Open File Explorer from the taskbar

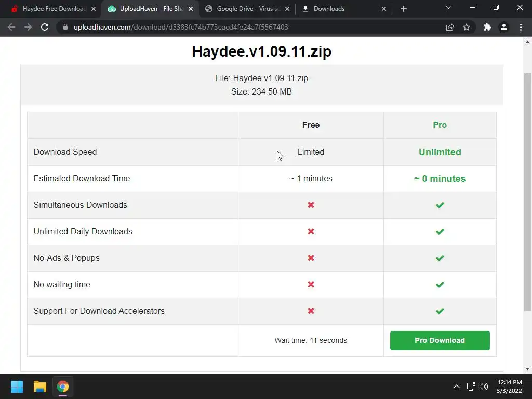tap(39, 387)
